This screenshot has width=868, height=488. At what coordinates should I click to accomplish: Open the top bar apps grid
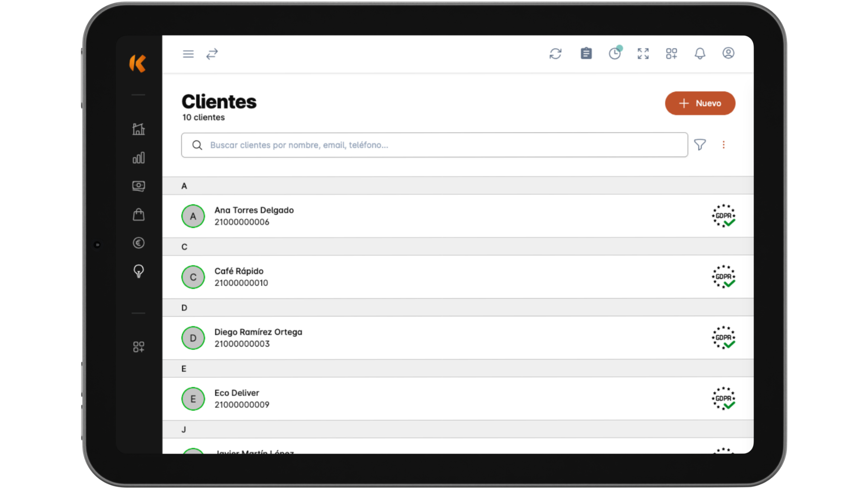(671, 54)
